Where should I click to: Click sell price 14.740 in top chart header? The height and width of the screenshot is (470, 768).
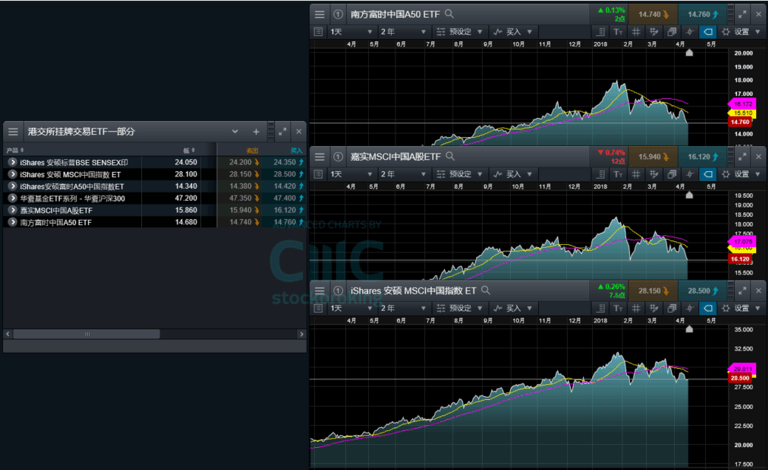[653, 15]
